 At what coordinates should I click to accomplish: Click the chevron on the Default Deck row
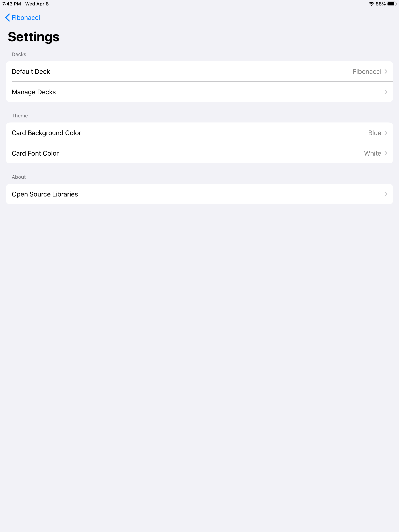386,71
